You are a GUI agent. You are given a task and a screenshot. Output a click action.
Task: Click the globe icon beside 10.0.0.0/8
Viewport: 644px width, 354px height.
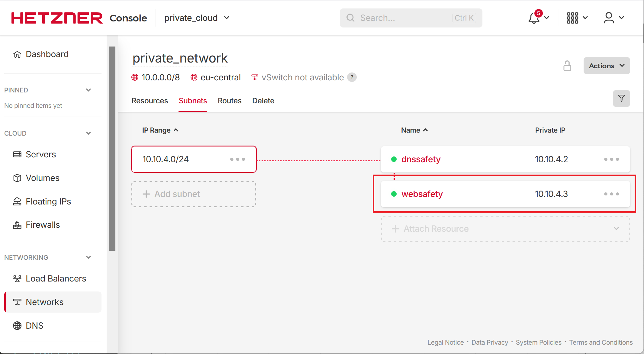click(x=135, y=77)
